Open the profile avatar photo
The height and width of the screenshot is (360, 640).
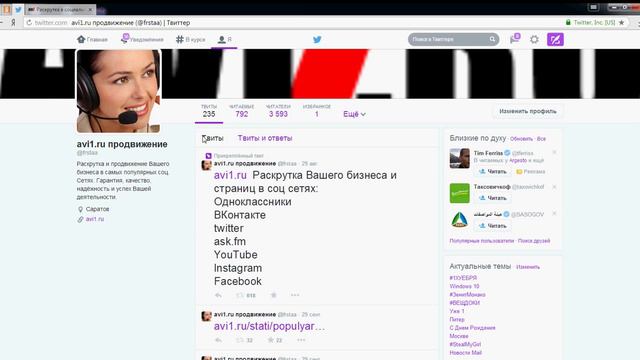pyautogui.click(x=118, y=91)
